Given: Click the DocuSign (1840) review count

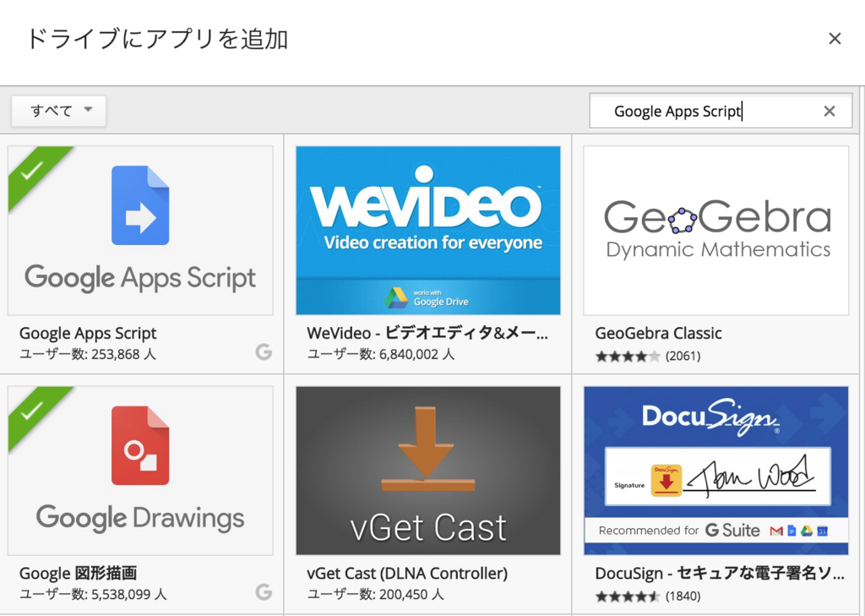Looking at the screenshot, I should [683, 596].
